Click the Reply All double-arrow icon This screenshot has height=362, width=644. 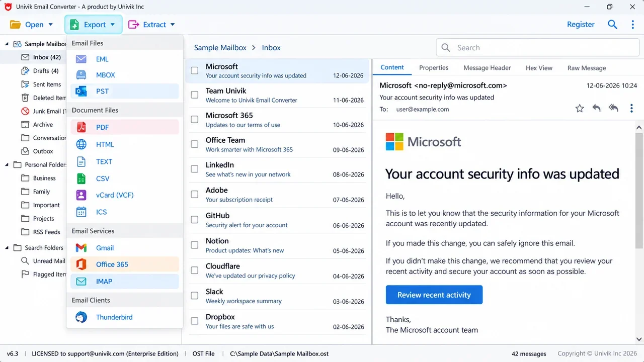click(x=613, y=108)
